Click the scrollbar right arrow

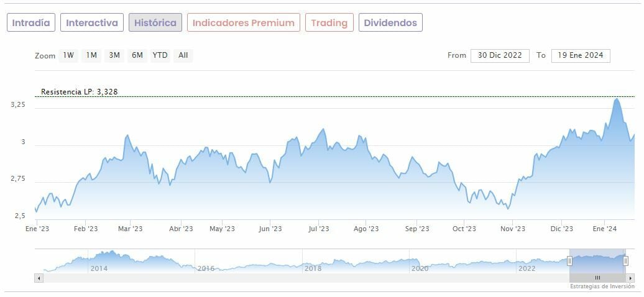tap(631, 278)
